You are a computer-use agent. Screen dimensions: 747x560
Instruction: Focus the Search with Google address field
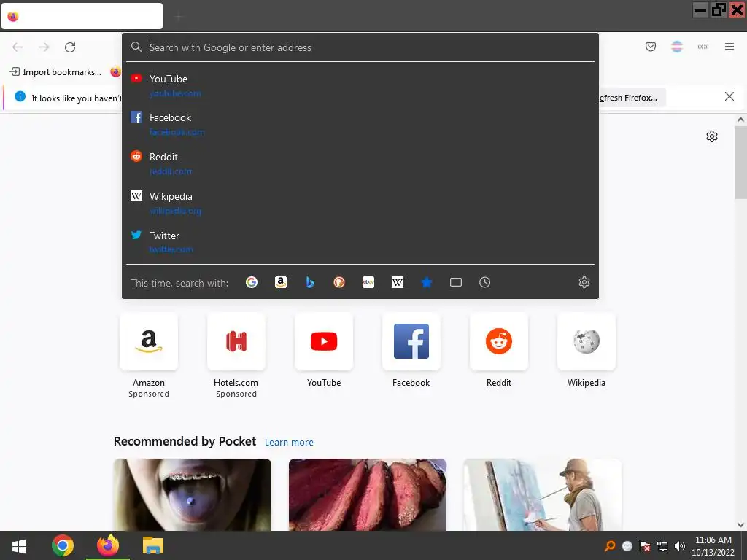click(360, 47)
